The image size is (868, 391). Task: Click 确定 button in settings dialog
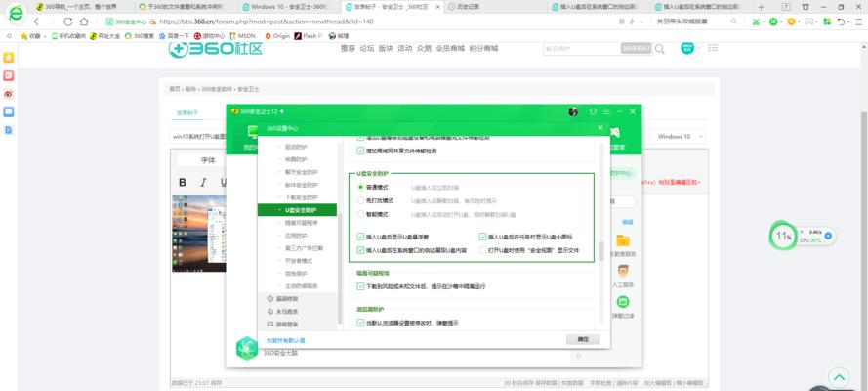(x=583, y=339)
